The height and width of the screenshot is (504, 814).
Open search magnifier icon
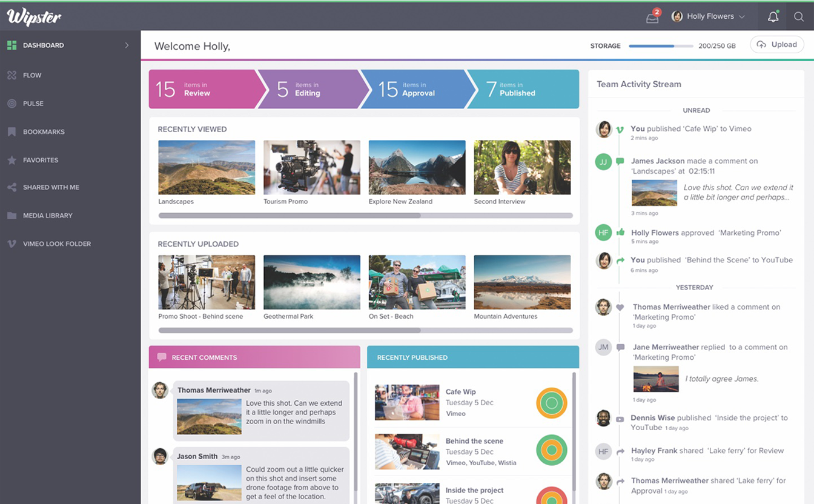tap(799, 17)
